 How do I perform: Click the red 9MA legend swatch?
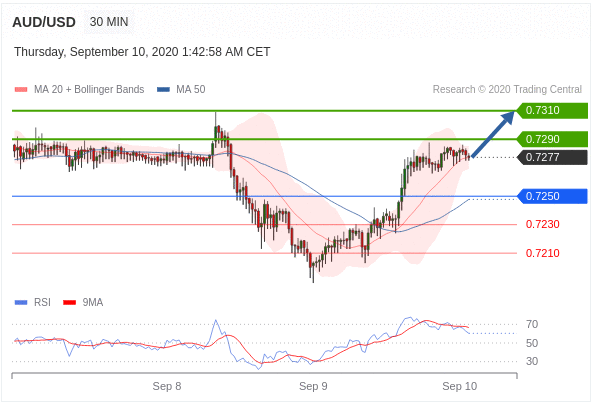pos(70,303)
